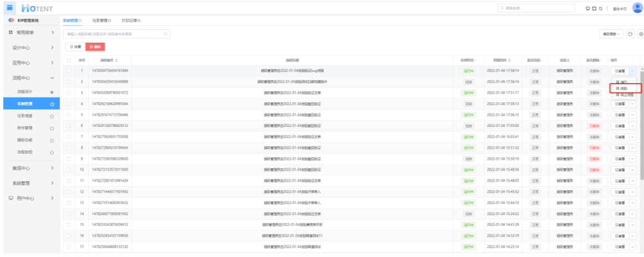Tick the checkbox for row 17

click(69, 246)
